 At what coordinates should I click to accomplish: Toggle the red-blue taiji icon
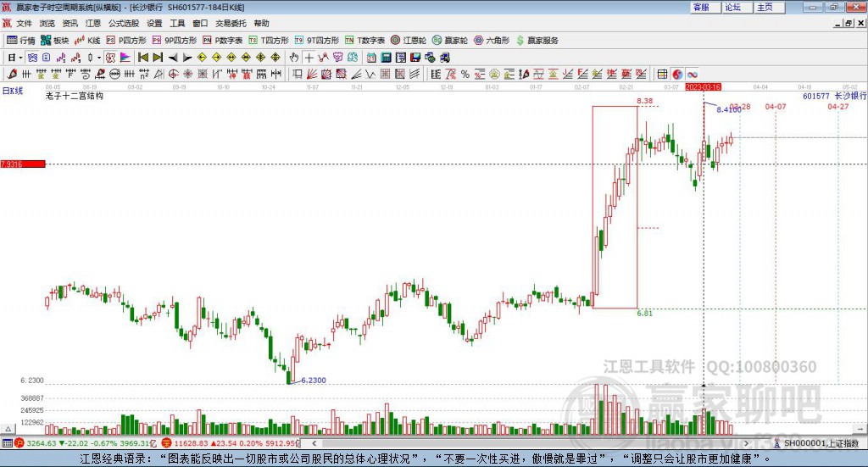pos(677,74)
